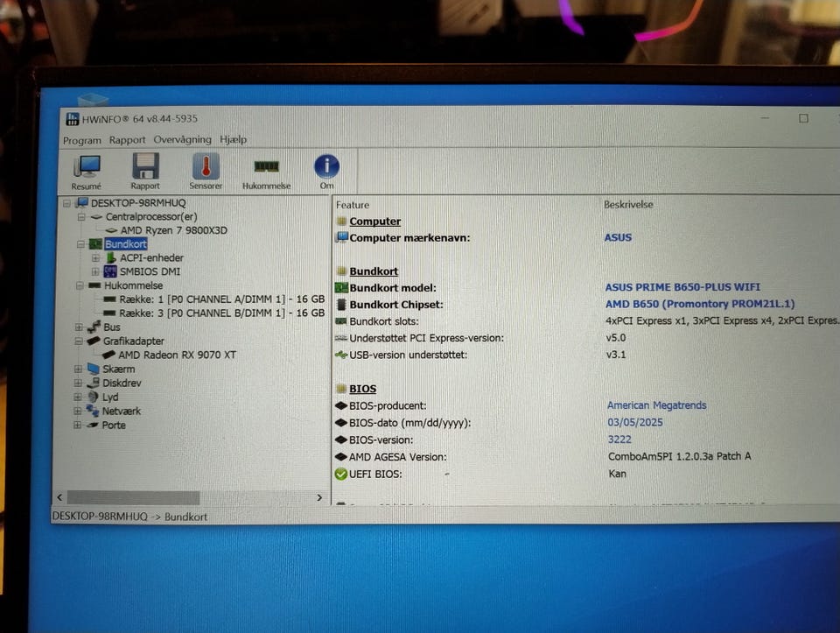
Task: Click the green UEFI BIOS checkmark icon
Action: click(x=340, y=474)
